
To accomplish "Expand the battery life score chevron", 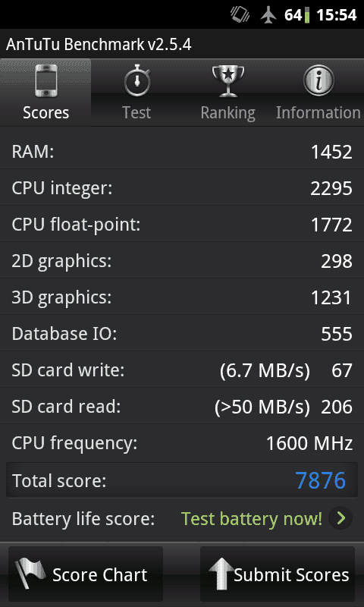I will [340, 518].
